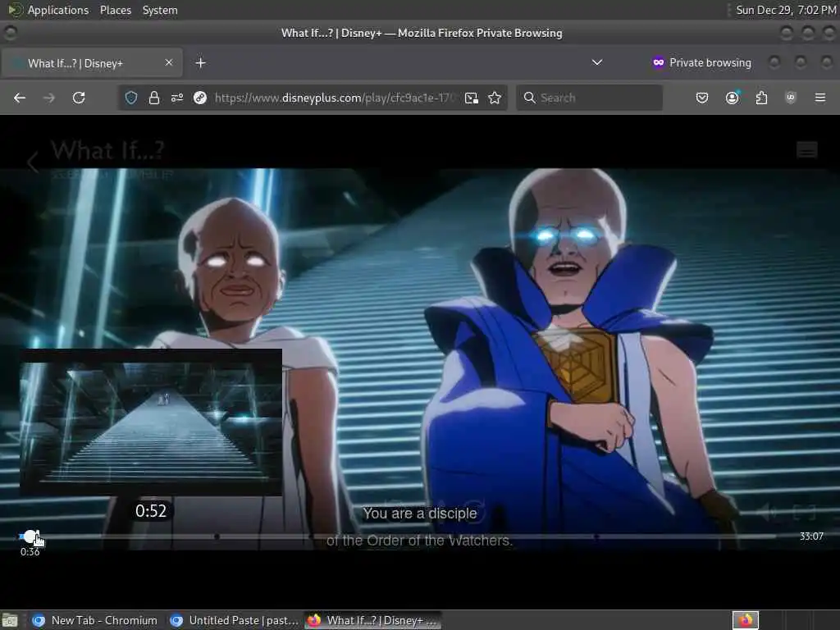Screen dimensions: 840x630
Task: Expand the list all tabs chevron
Action: [x=597, y=62]
